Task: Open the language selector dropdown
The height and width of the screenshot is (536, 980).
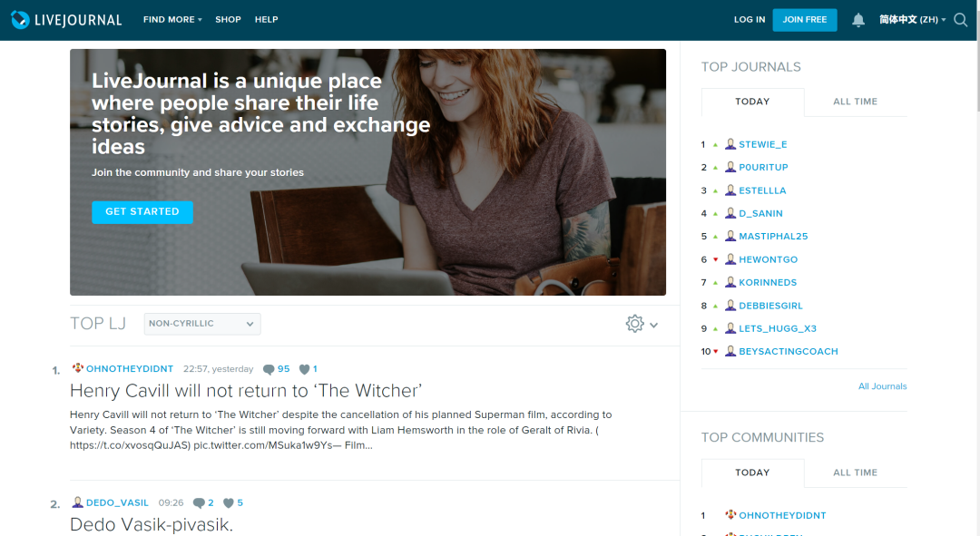Action: 913,19
